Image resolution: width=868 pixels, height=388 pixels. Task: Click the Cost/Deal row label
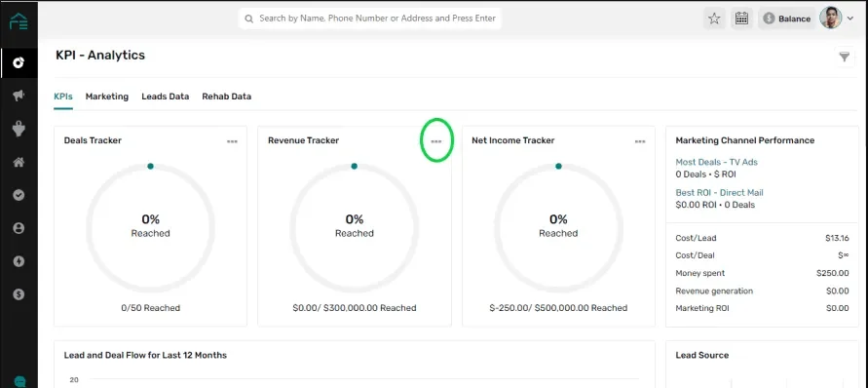tap(695, 255)
